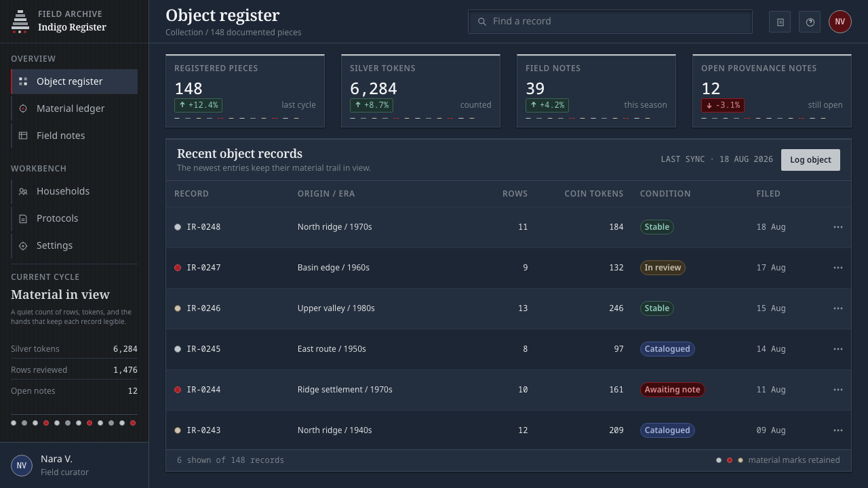Click the Silver Tokens +8.7% change badge

coord(372,105)
